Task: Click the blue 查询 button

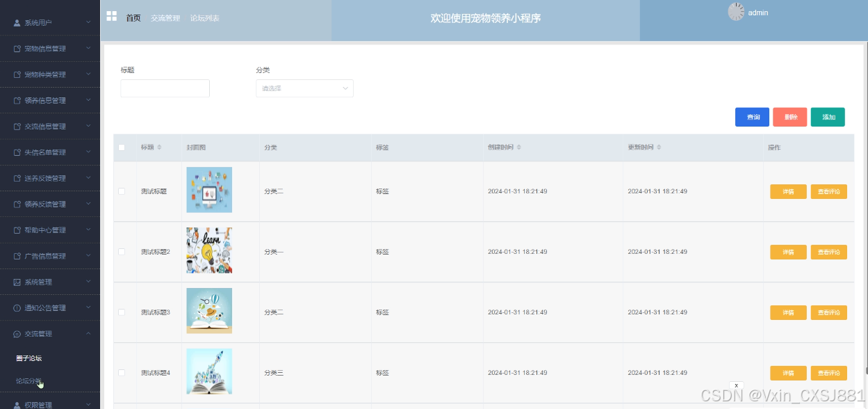Action: click(x=752, y=117)
